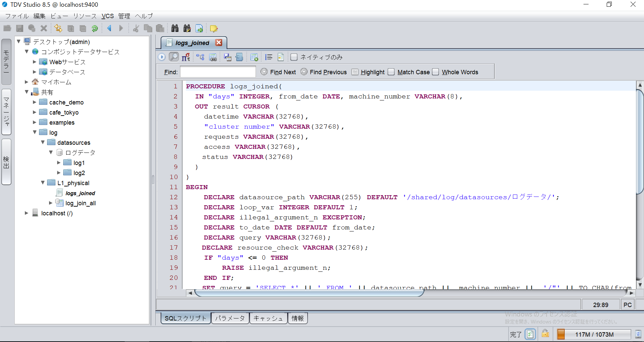This screenshot has height=342, width=644.
Task: Go forward with the right arrow icon
Action: tap(121, 29)
